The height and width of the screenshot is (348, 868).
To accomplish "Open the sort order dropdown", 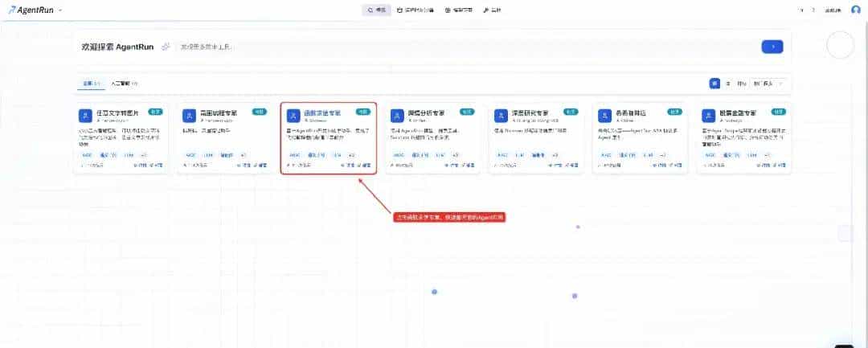I will pos(769,84).
